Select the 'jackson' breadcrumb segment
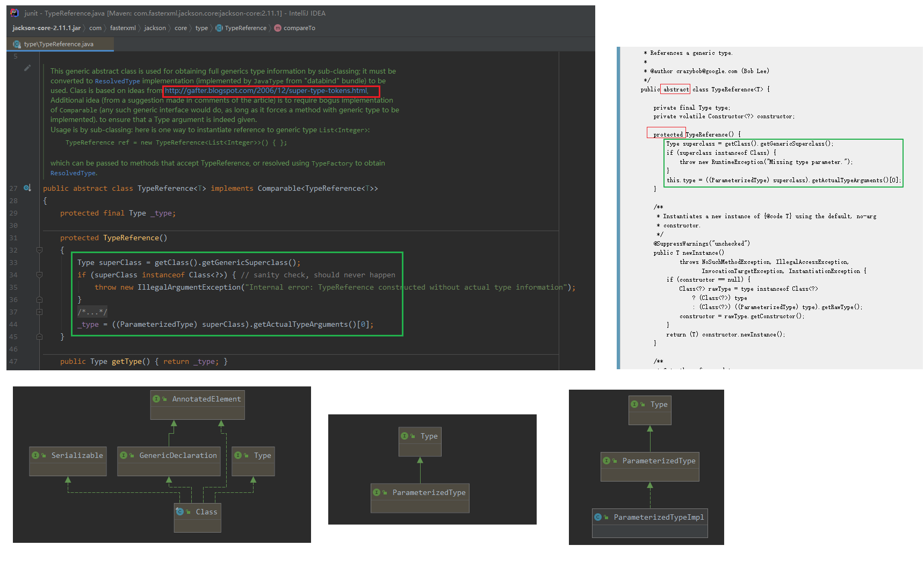Screen dimensions: 924x574 pyautogui.click(x=155, y=28)
